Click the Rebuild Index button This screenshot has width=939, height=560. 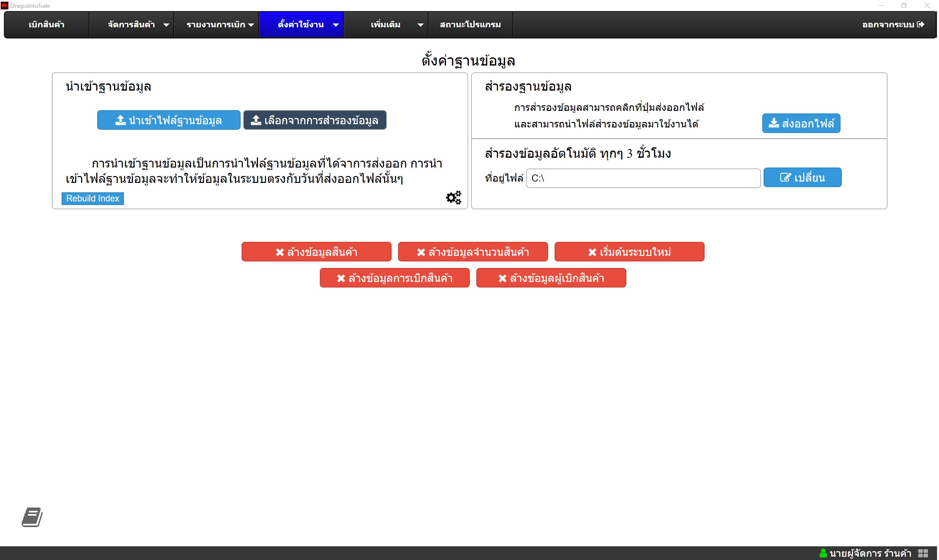click(x=93, y=199)
